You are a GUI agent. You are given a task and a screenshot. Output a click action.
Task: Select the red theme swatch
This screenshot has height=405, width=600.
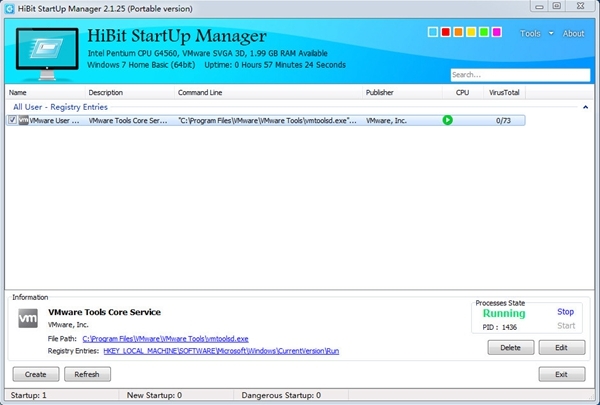pyautogui.click(x=445, y=32)
